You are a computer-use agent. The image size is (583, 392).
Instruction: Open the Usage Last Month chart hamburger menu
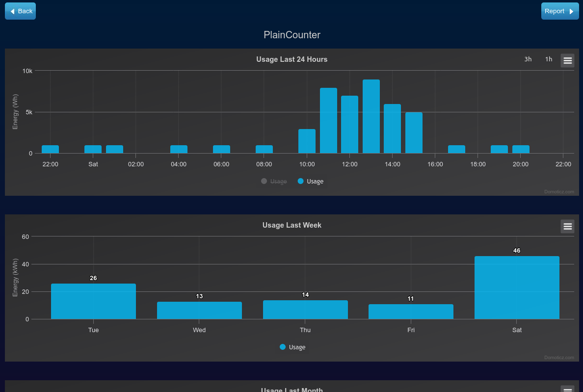[567, 389]
